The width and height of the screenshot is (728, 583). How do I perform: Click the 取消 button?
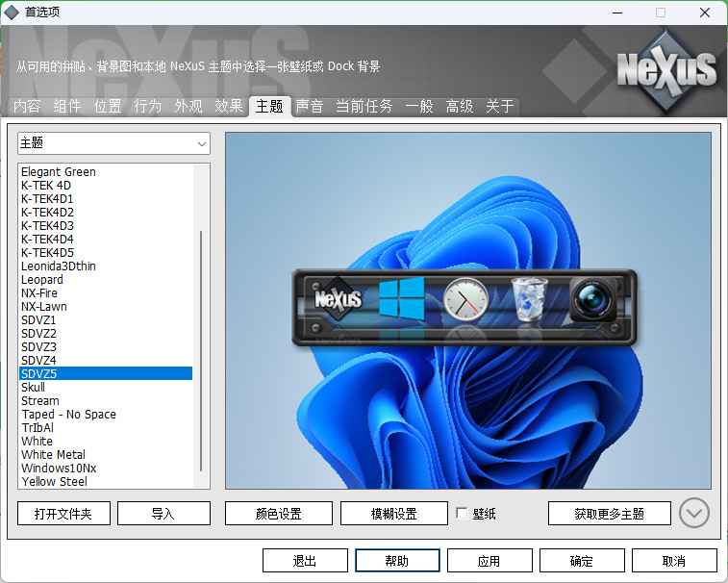click(x=674, y=561)
